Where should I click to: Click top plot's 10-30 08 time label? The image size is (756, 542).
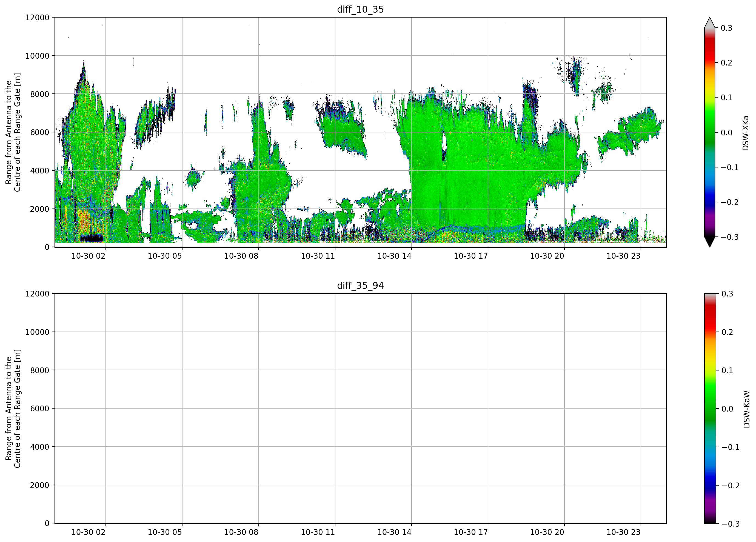pyautogui.click(x=241, y=256)
